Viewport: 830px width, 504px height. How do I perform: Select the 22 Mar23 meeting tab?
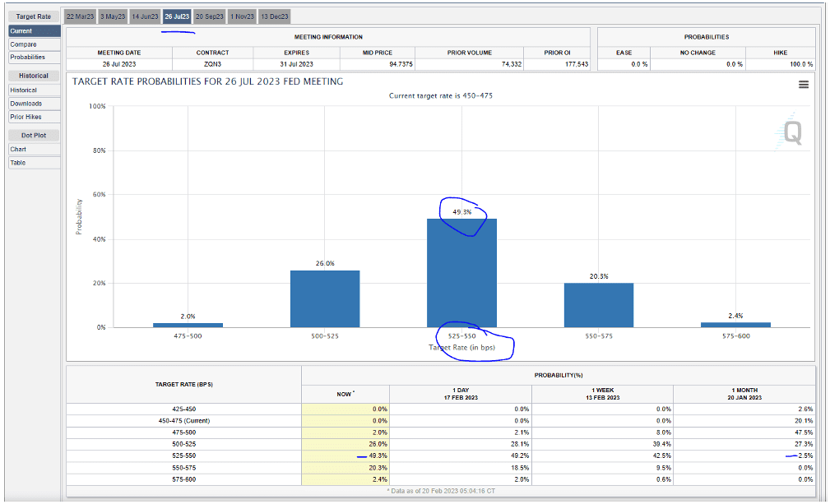[80, 16]
